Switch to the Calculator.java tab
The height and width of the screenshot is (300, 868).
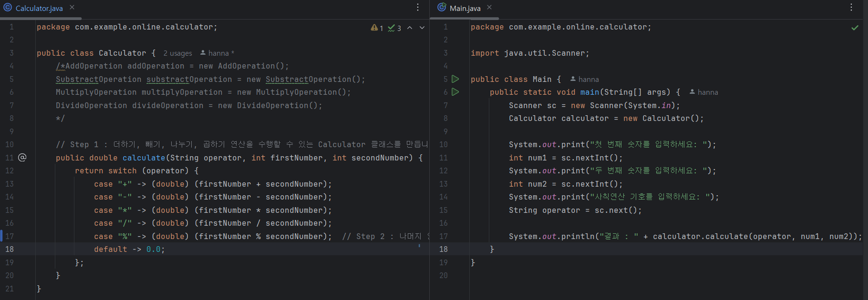[39, 8]
